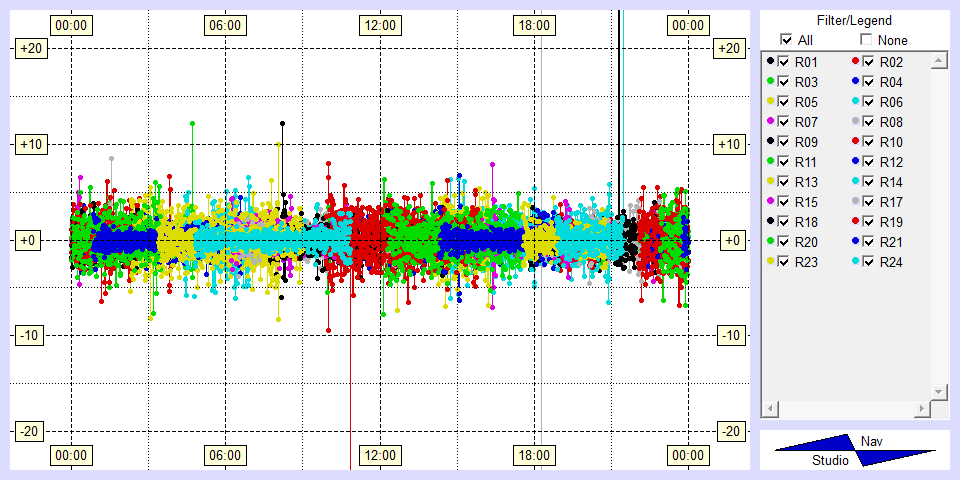Click the bottom 06:00 time axis label
960x480 pixels.
point(224,455)
